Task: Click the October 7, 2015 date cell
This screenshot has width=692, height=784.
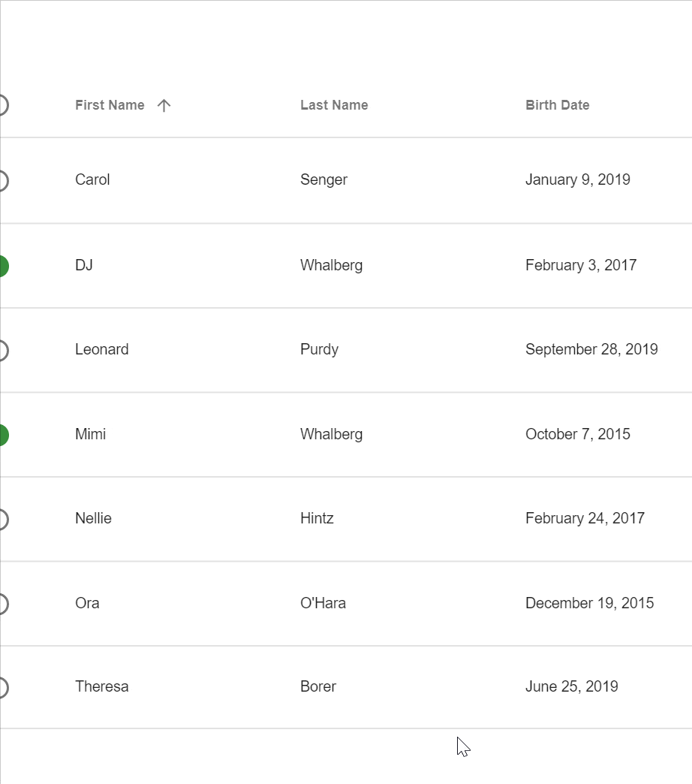Action: (578, 434)
